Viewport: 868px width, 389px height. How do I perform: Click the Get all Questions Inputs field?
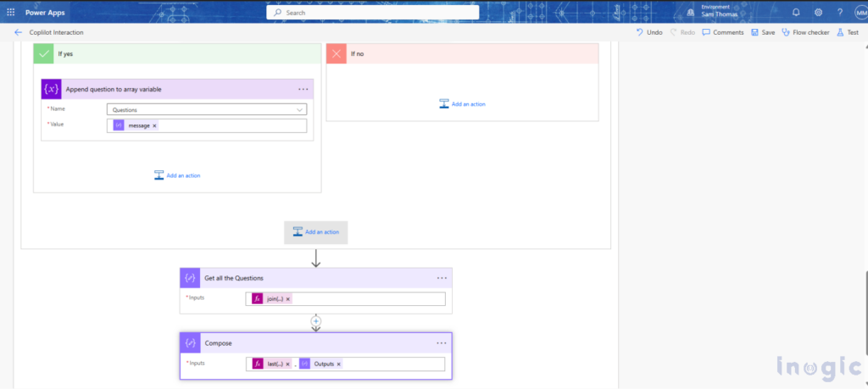click(346, 299)
